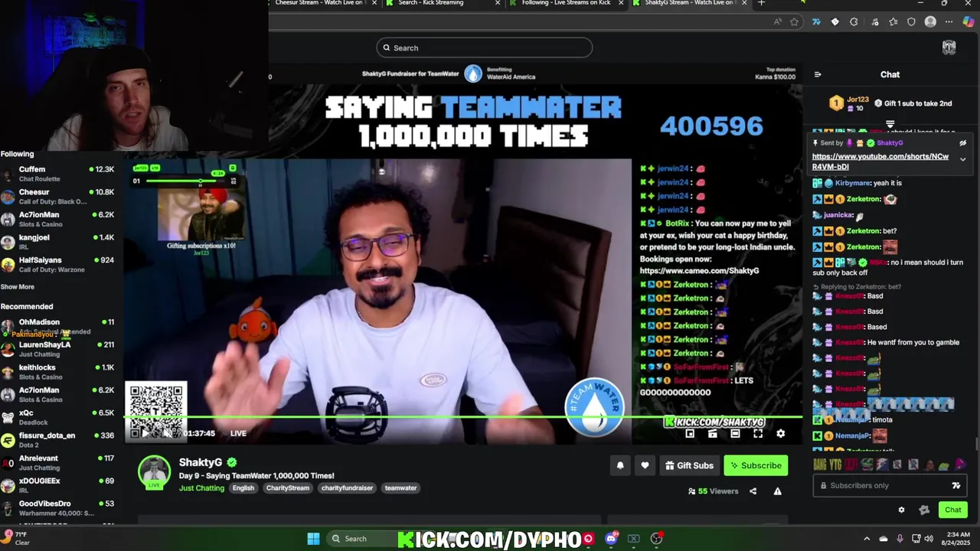Viewport: 980px width, 551px height.
Task: Expand the pinned message chevron
Action: coord(962,159)
